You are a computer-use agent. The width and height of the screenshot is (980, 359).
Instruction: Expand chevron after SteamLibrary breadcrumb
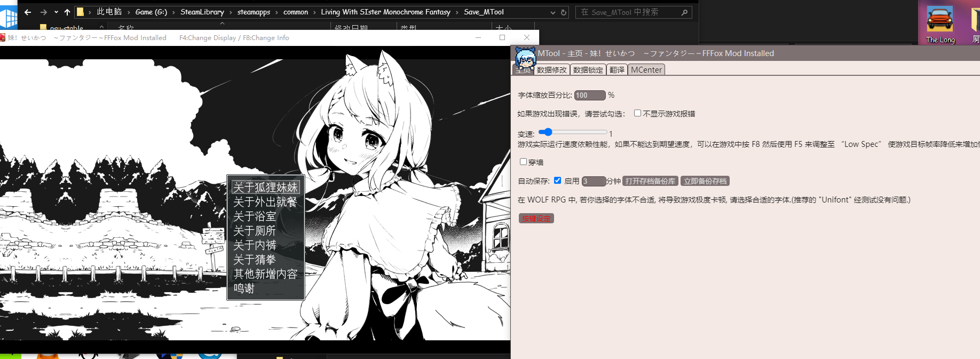[x=231, y=12]
